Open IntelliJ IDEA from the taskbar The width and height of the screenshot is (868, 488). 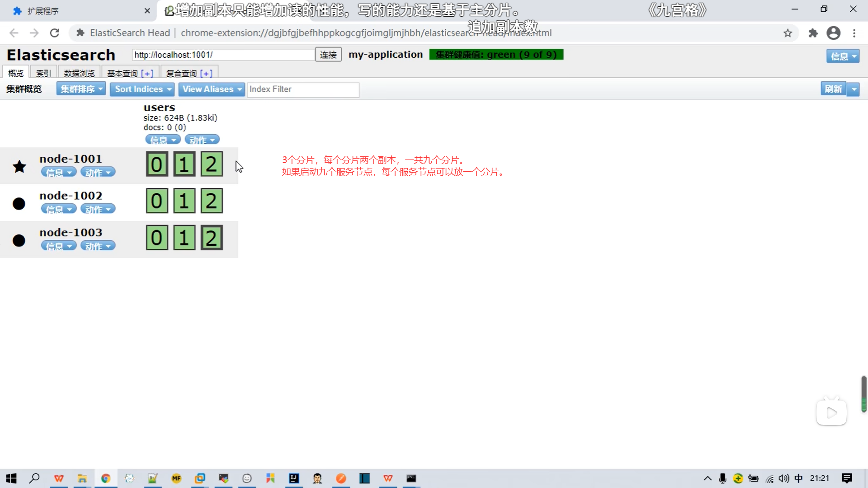point(294,478)
